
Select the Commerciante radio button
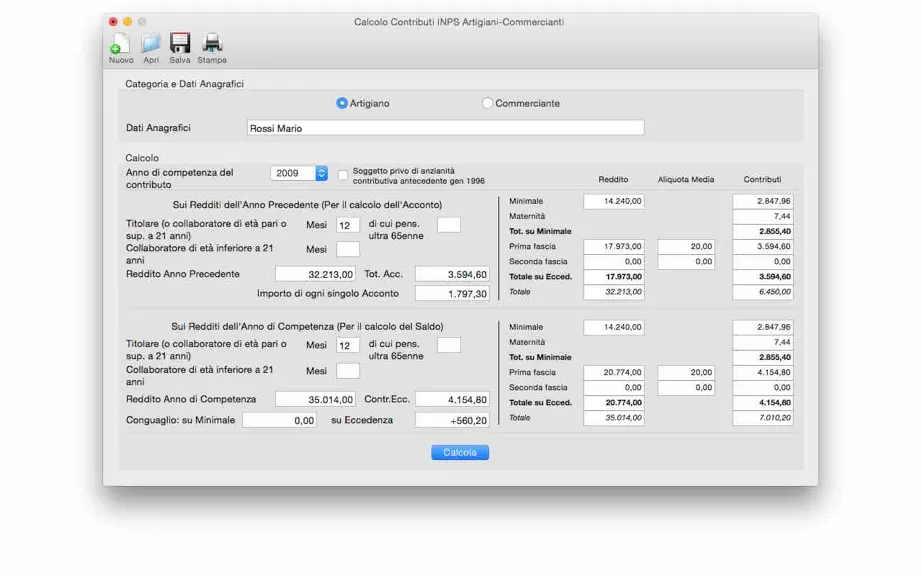tap(487, 103)
